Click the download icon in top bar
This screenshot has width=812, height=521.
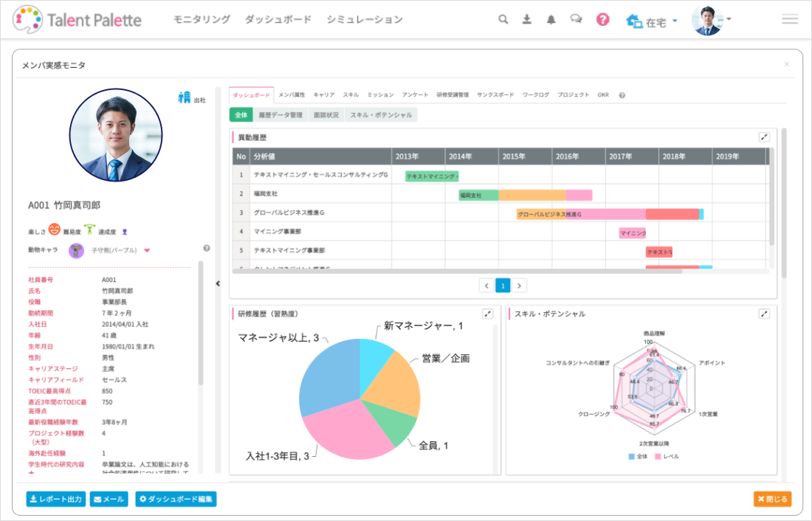[x=527, y=20]
